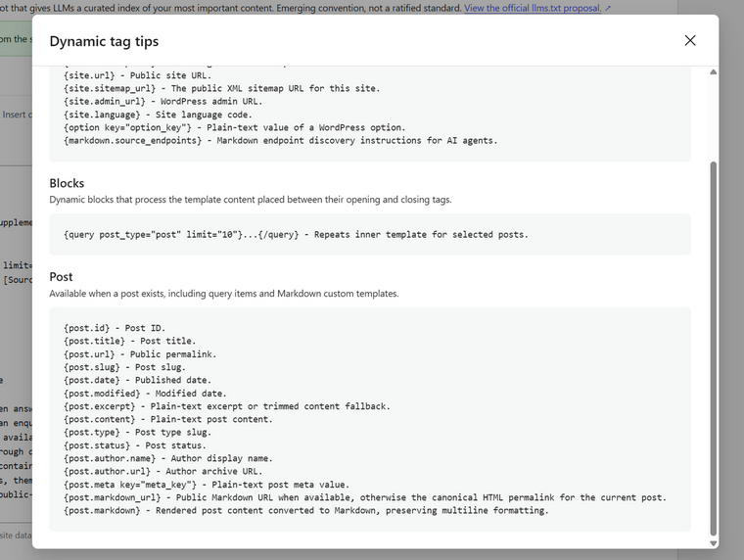
Task: Click the {post.id} tag line
Action: coord(115,328)
